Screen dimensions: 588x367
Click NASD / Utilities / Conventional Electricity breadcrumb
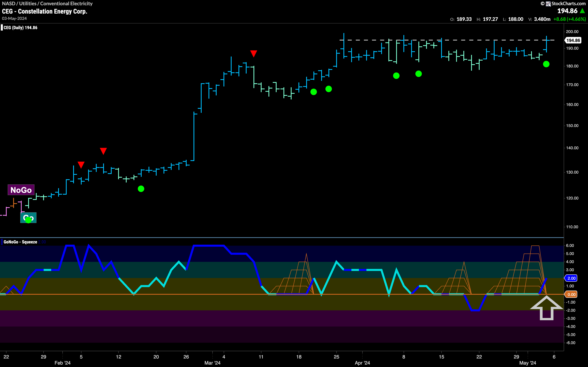click(47, 3)
